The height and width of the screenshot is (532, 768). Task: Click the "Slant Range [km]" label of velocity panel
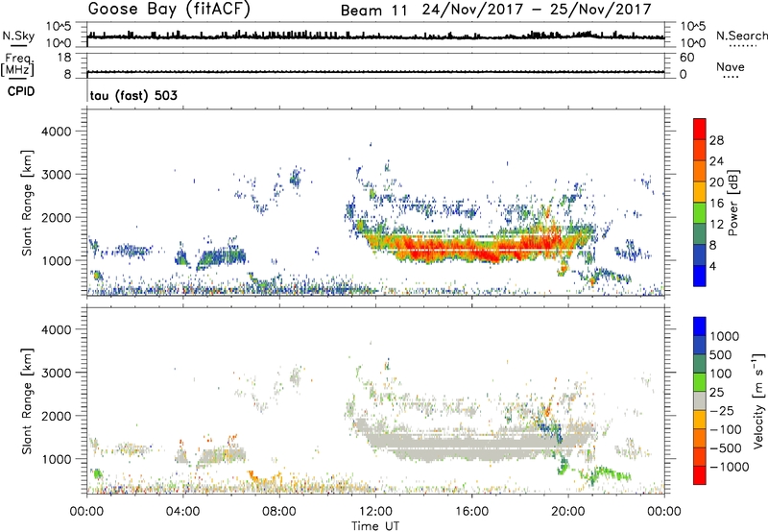[x=27, y=401]
